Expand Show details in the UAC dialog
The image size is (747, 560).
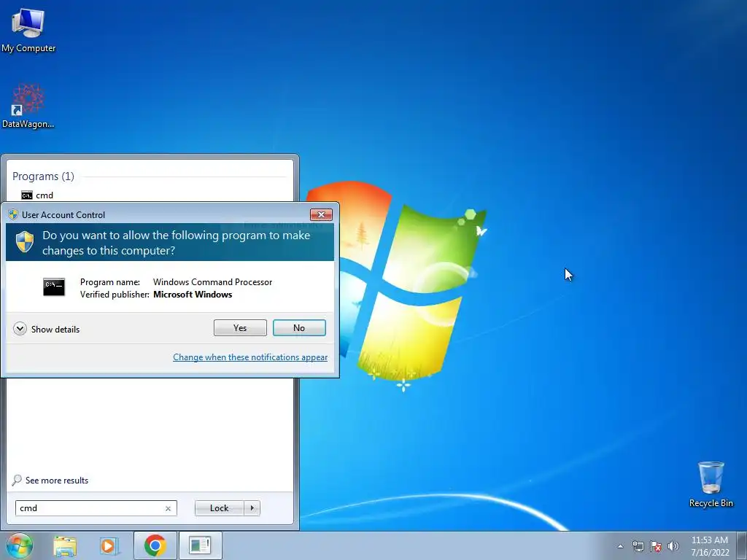pyautogui.click(x=47, y=329)
